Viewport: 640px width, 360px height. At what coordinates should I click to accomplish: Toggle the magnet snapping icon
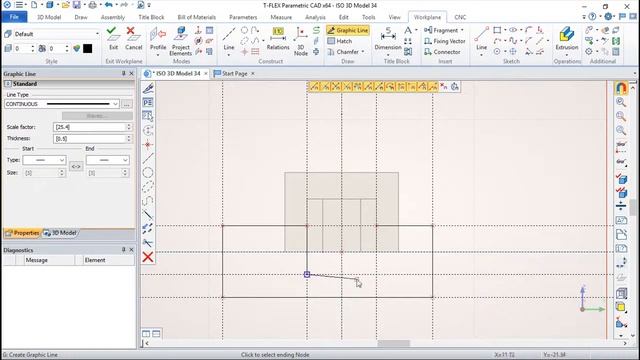point(621,88)
